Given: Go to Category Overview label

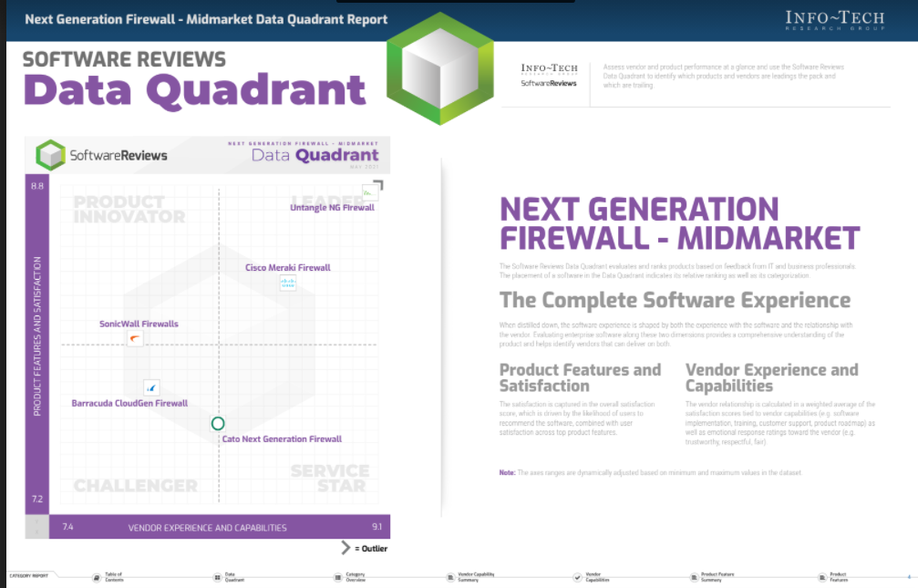Looking at the screenshot, I should (356, 577).
